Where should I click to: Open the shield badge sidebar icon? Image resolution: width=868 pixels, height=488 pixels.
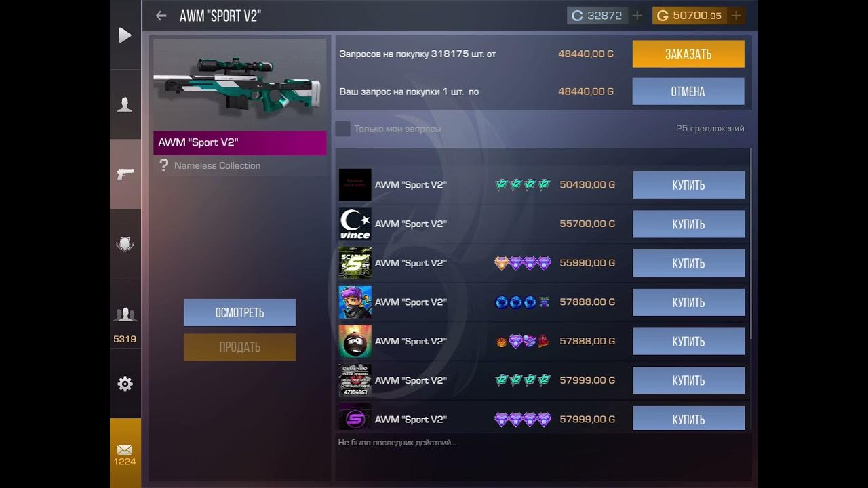125,244
